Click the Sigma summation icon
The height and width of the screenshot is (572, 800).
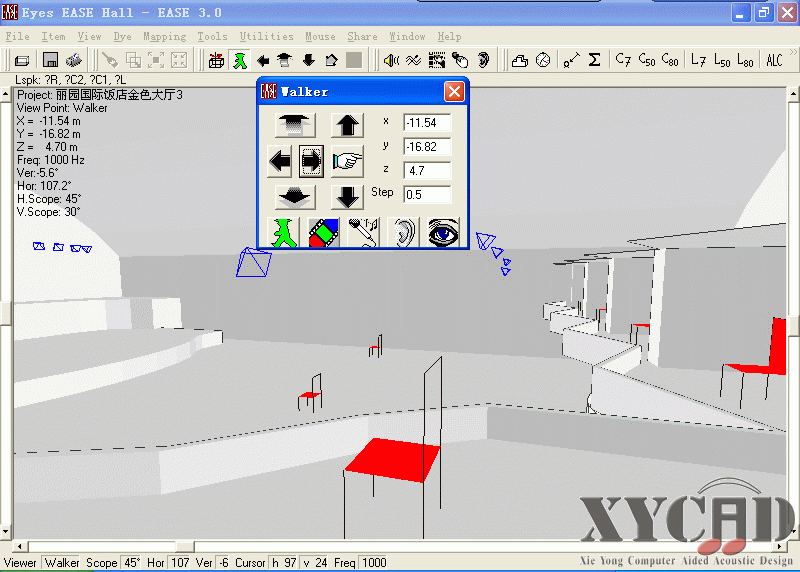tap(594, 60)
